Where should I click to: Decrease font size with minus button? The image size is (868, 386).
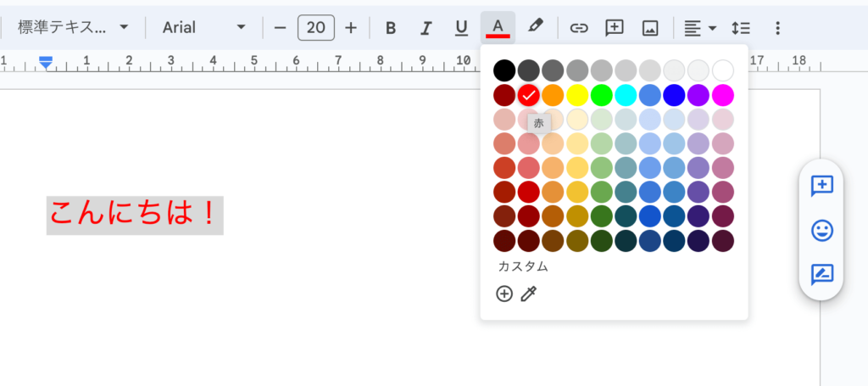[281, 28]
